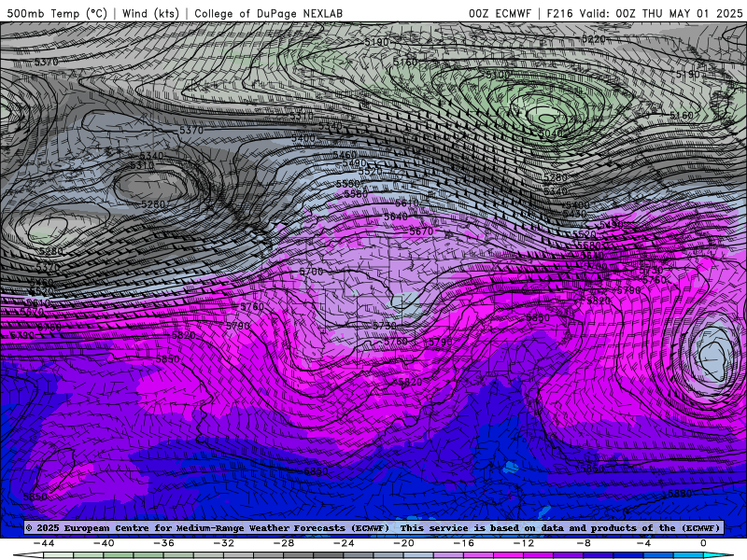Select the -20 colorbar tick label
This screenshot has height=560, width=747.
[404, 543]
